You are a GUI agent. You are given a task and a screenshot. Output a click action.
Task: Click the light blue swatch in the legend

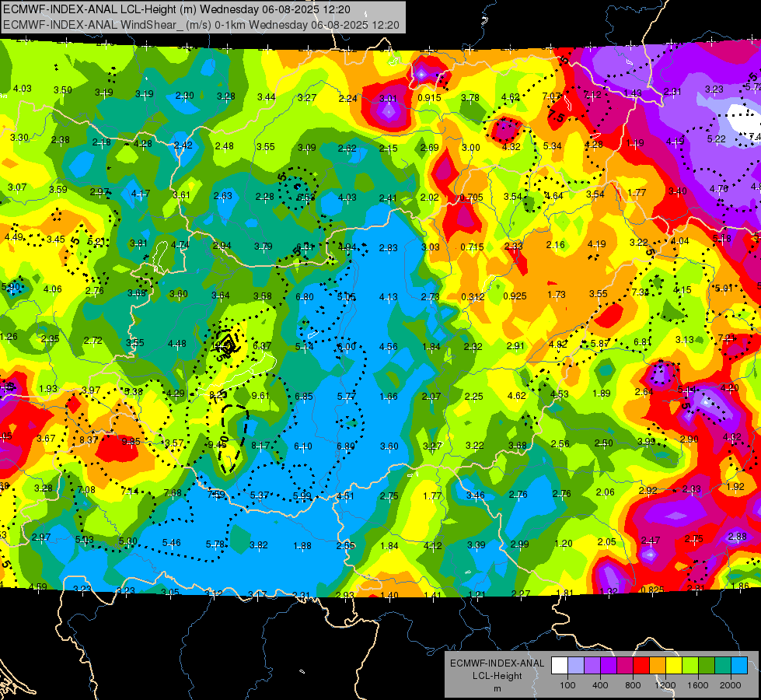pos(739,666)
